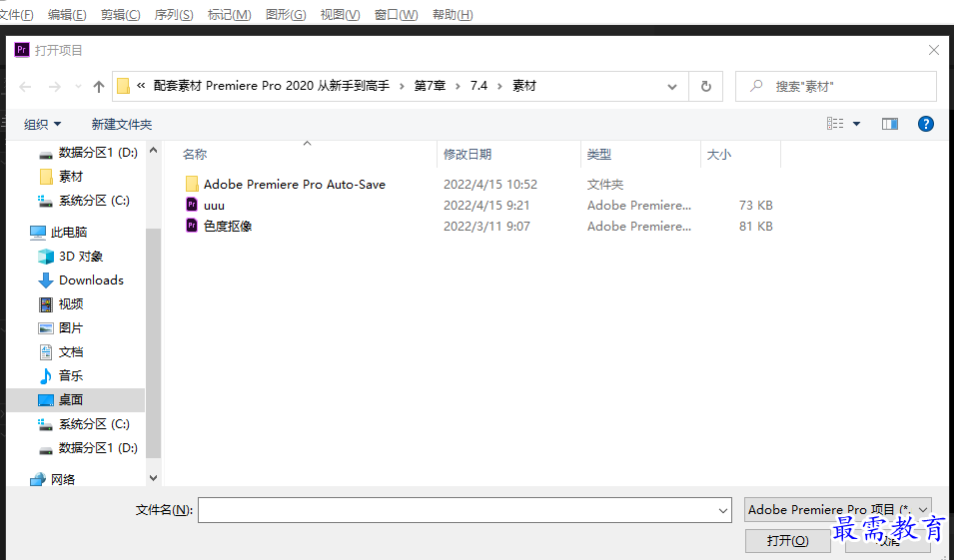
Task: Click the search 素材 field
Action: click(x=836, y=86)
